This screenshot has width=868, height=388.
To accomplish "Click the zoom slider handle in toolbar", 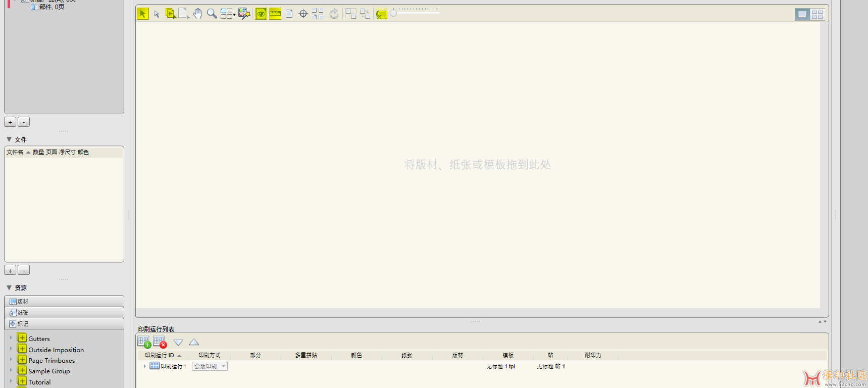I will [393, 14].
